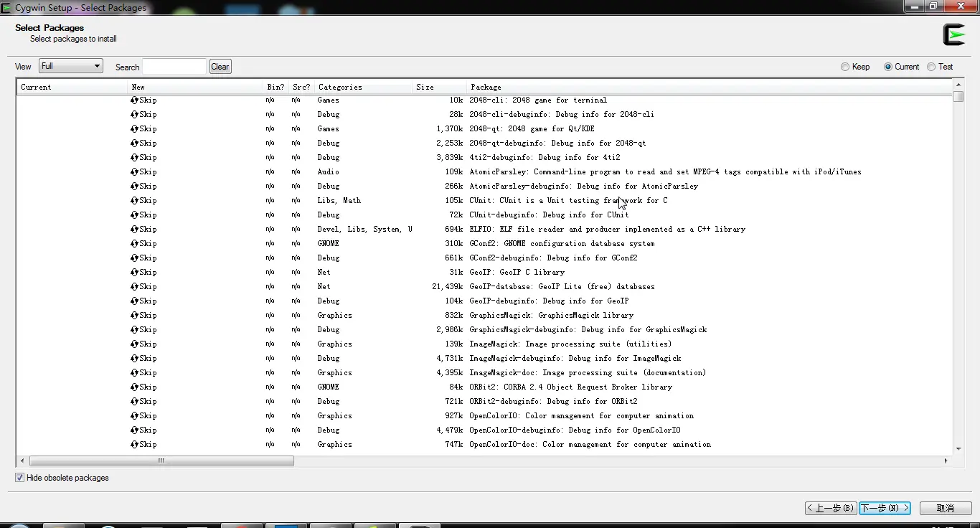Click the horizontal scrollbar right arrow
The height and width of the screenshot is (528, 980).
946,461
